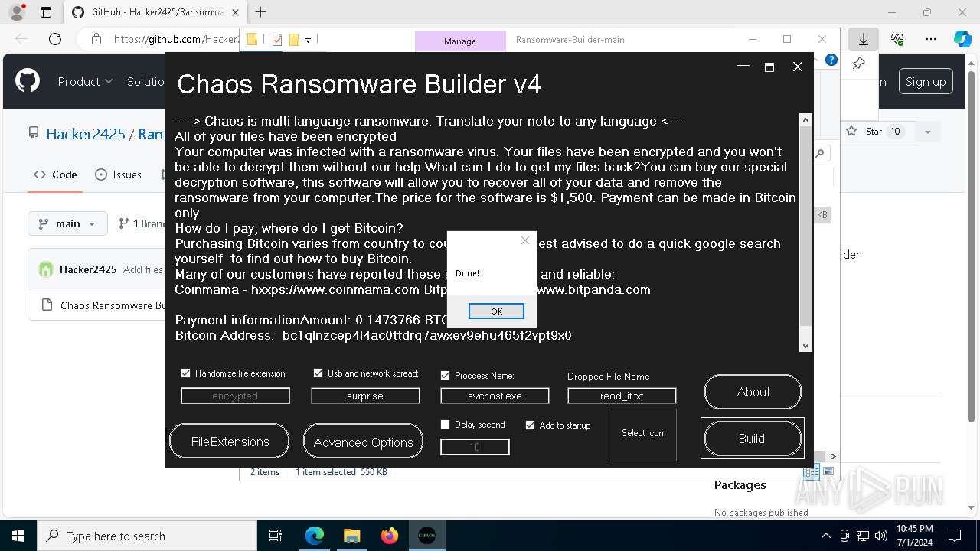Click OK in the Done! dialog
980x551 pixels.
[496, 311]
